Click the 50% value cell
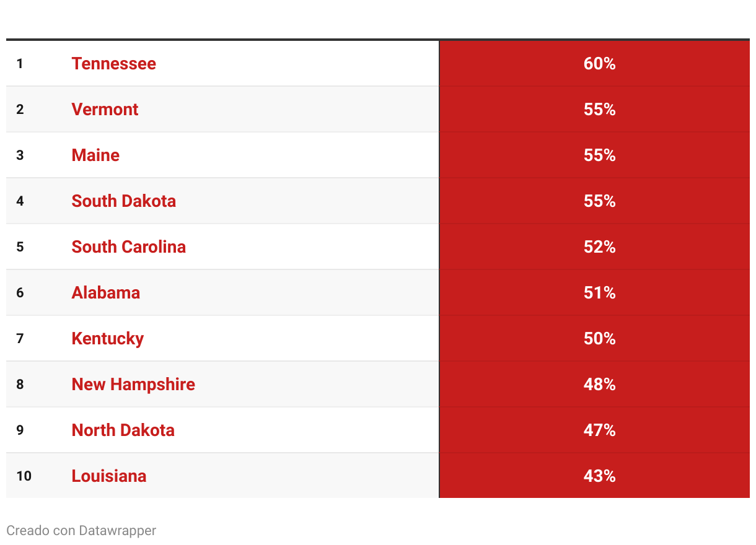Image resolution: width=756 pixels, height=545 pixels. [599, 339]
